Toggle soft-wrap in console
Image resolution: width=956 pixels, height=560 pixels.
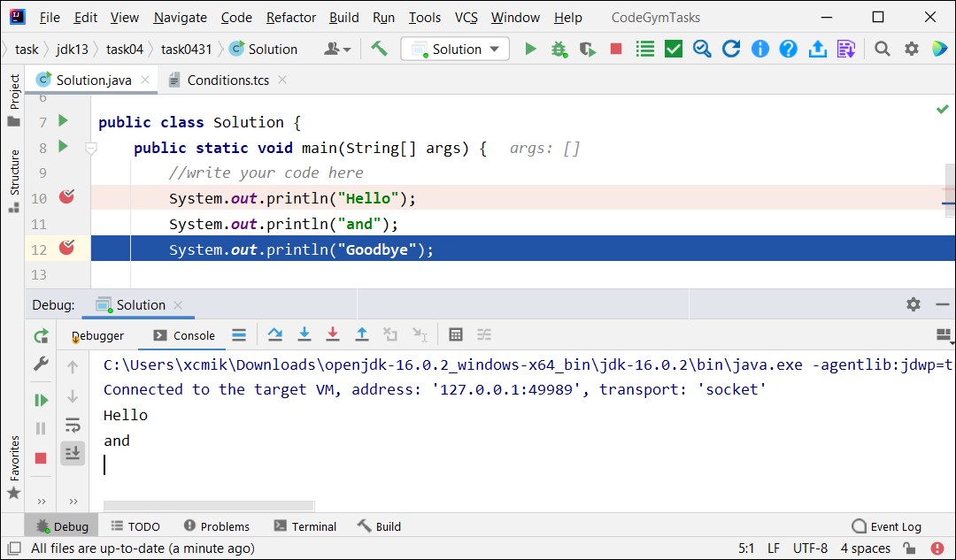tap(73, 425)
